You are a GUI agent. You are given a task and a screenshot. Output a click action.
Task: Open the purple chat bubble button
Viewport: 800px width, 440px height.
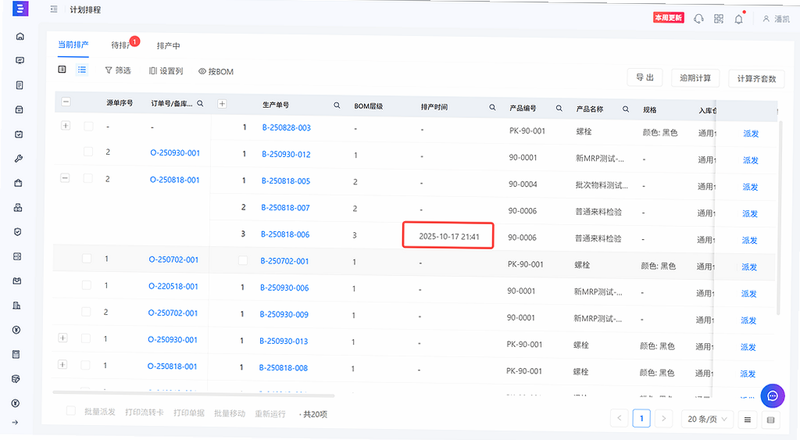coord(772,396)
